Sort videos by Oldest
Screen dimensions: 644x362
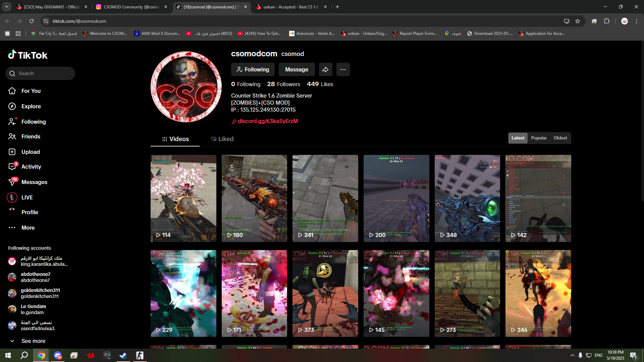click(560, 138)
